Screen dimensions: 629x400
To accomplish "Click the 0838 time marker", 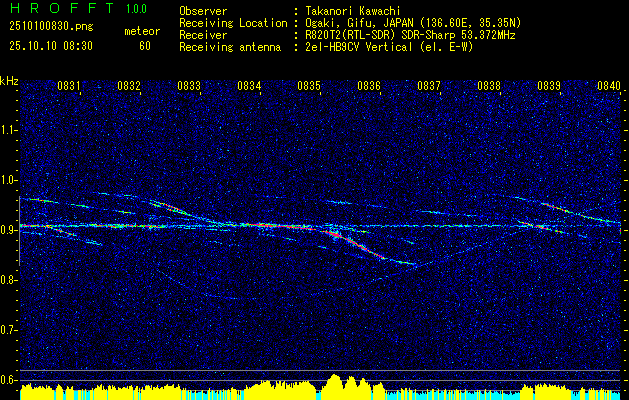I will [489, 85].
